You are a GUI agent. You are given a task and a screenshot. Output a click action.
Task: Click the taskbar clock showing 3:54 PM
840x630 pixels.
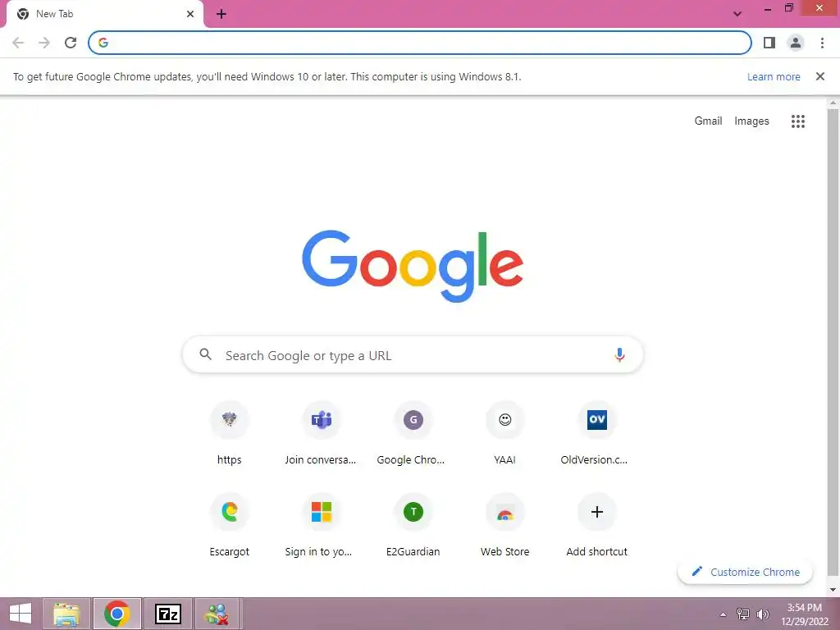[804, 614]
